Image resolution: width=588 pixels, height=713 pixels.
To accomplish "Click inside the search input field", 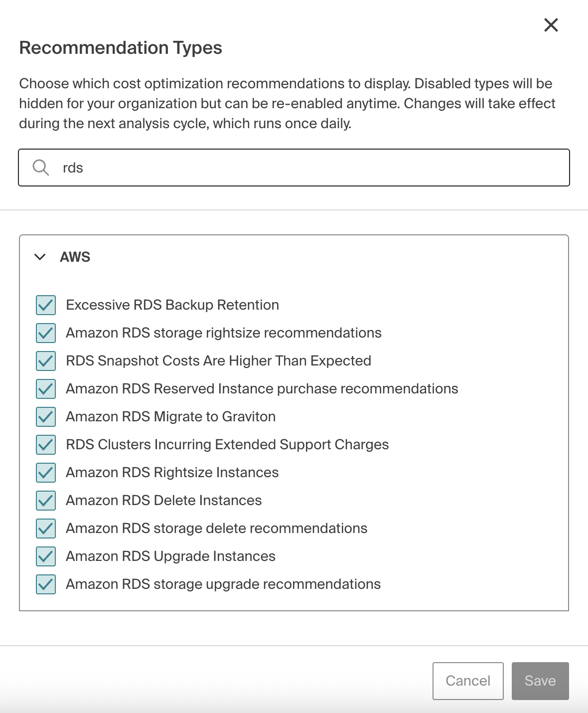I will coord(249,168).
